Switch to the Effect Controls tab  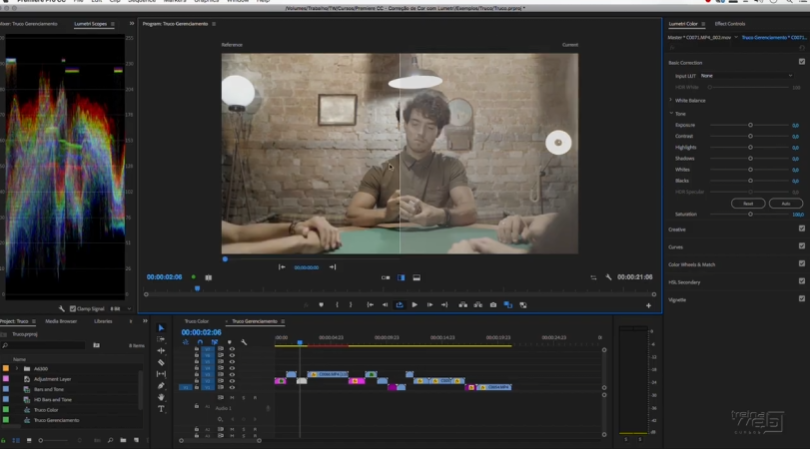pos(729,23)
